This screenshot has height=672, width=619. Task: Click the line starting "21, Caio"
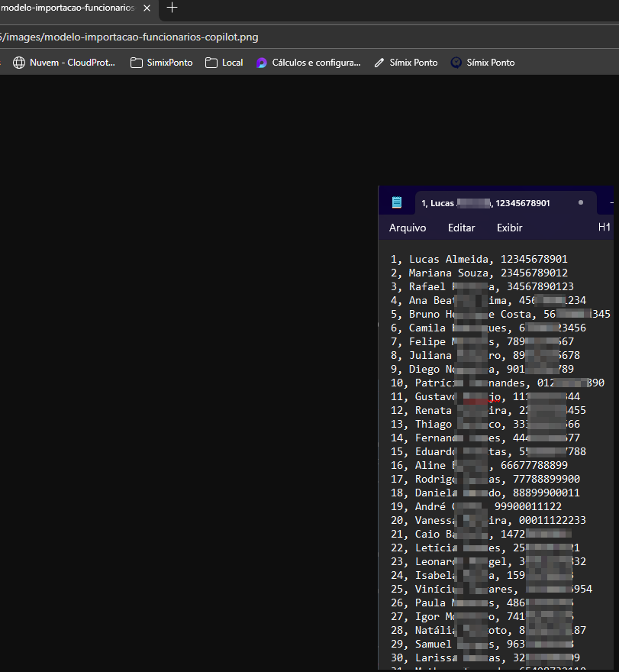481,534
